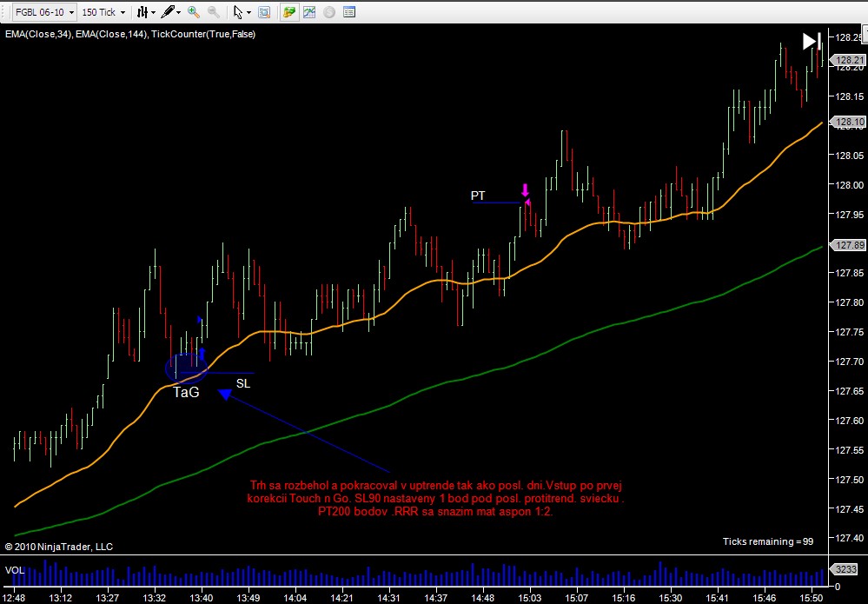Screen dimensions: 868x604
Task: Open the FGBL 06-10 instrument dropdown
Action: click(44, 11)
